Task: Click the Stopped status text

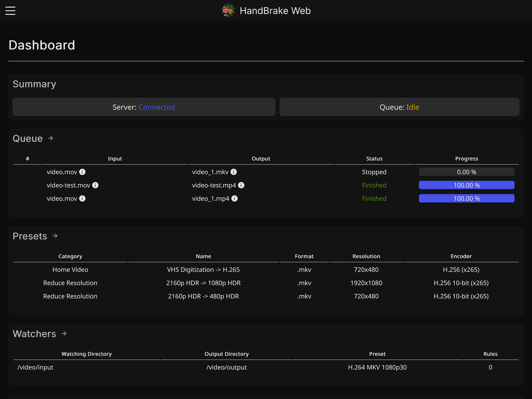Action: (x=374, y=172)
